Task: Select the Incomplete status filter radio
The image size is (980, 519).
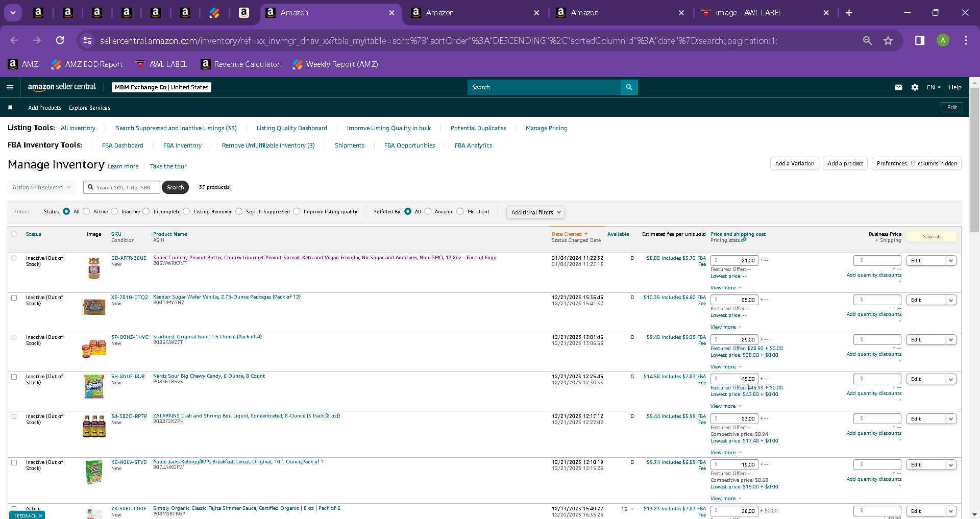Action: (146, 211)
